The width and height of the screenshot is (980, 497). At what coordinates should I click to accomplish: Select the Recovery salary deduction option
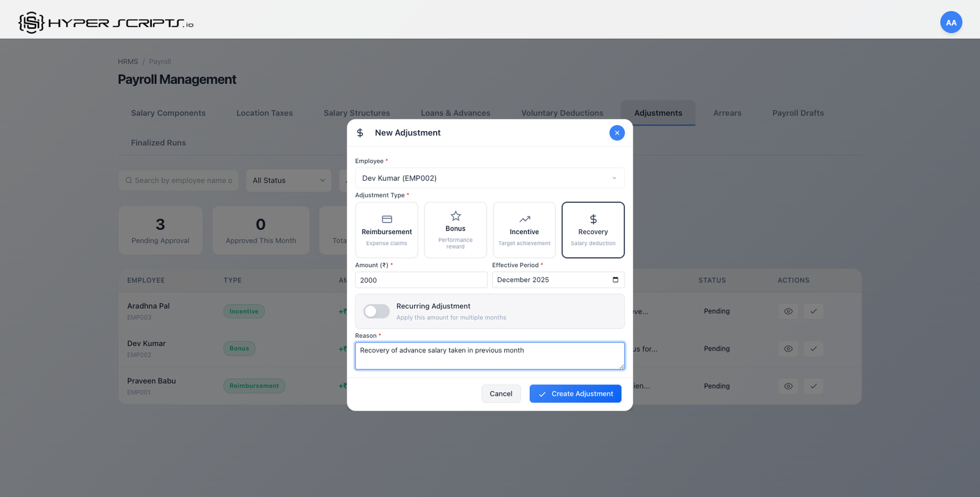[x=593, y=230]
